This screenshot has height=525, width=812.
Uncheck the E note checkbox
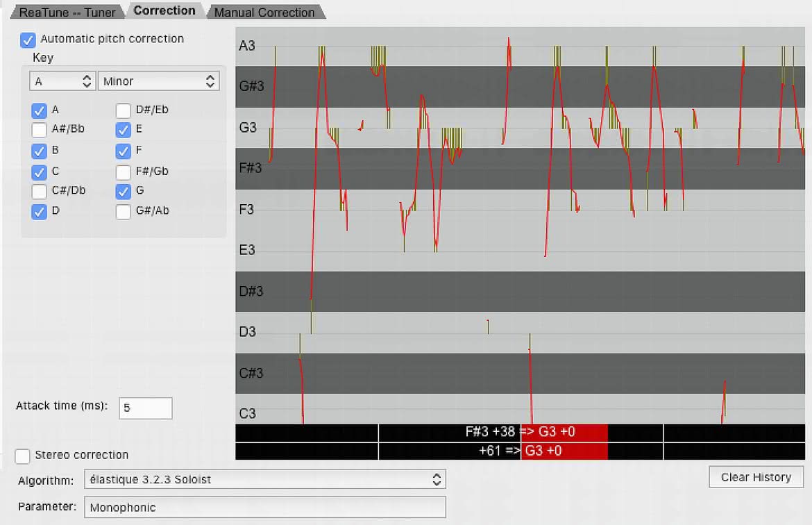pyautogui.click(x=123, y=130)
